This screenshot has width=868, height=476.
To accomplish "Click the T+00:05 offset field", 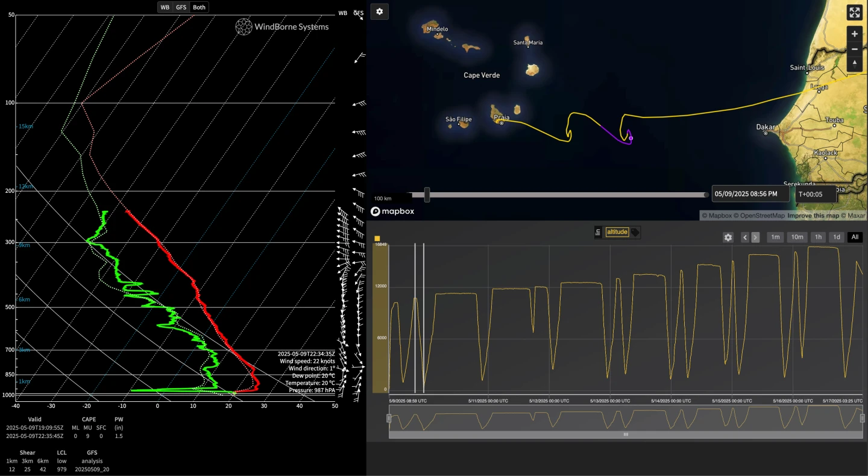I will (816, 194).
